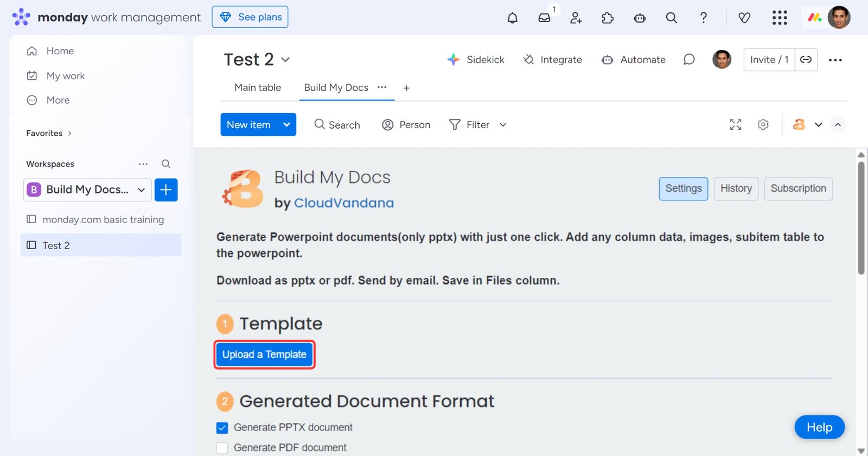
Task: Open the History tab
Action: 736,188
